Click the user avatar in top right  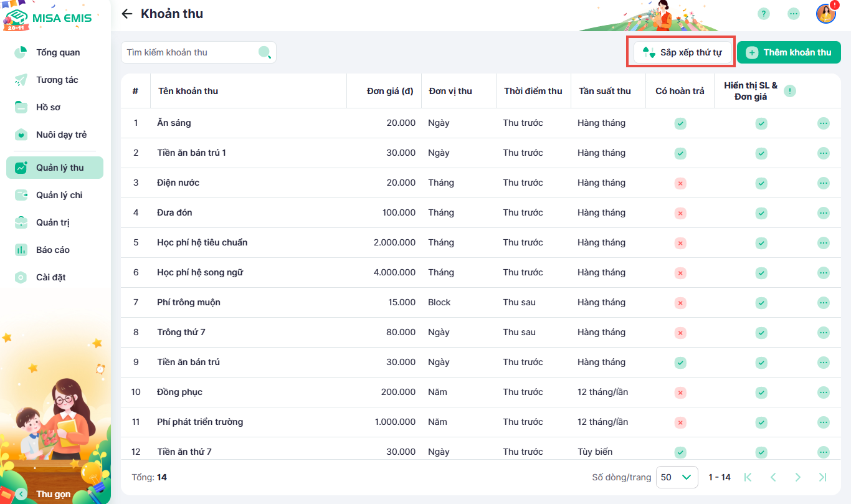pyautogui.click(x=825, y=14)
